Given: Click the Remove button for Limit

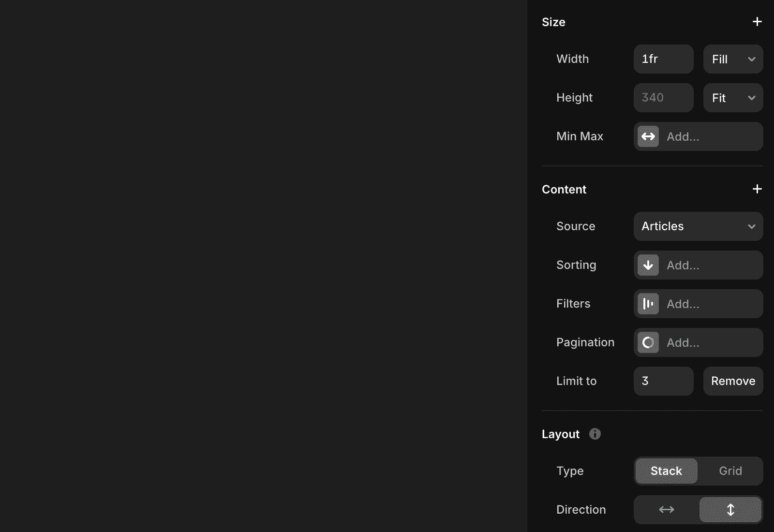Looking at the screenshot, I should [733, 381].
